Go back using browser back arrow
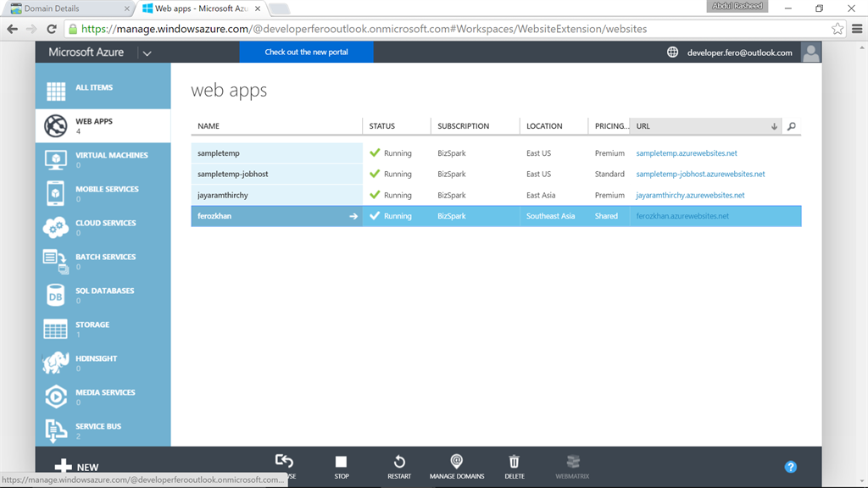 pyautogui.click(x=12, y=29)
